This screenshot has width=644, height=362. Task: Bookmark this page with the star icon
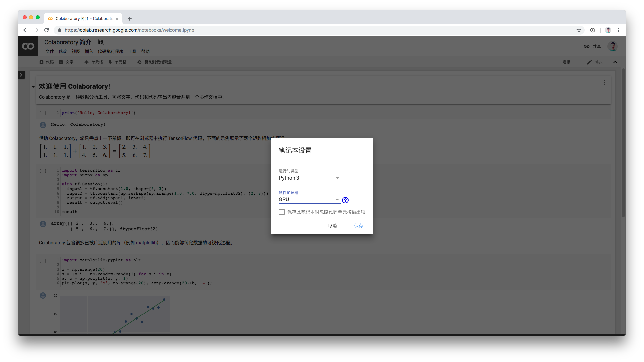(x=579, y=30)
